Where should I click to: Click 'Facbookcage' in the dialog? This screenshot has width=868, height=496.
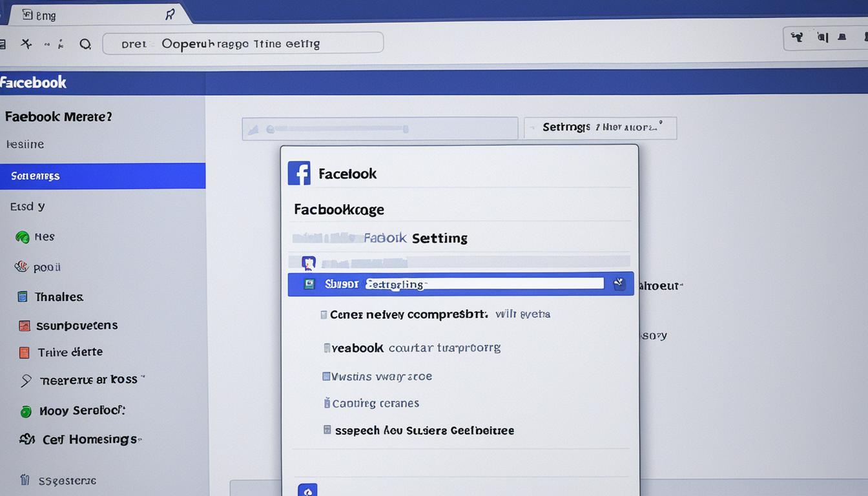point(339,209)
